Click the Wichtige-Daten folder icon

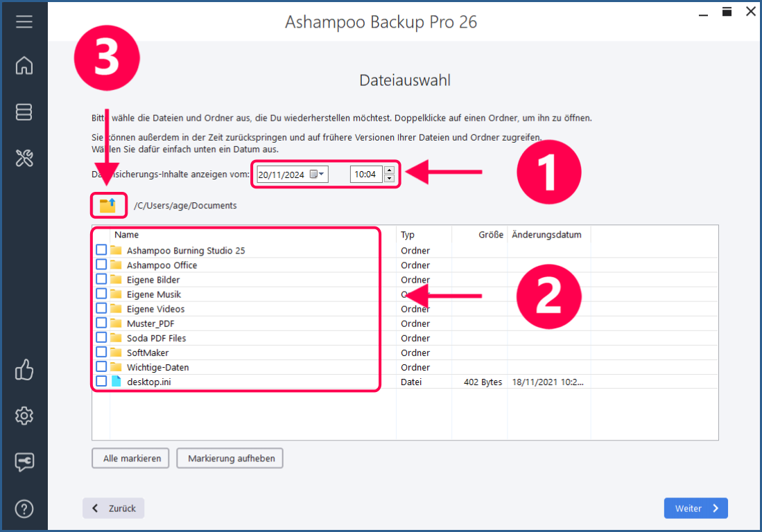(x=116, y=366)
